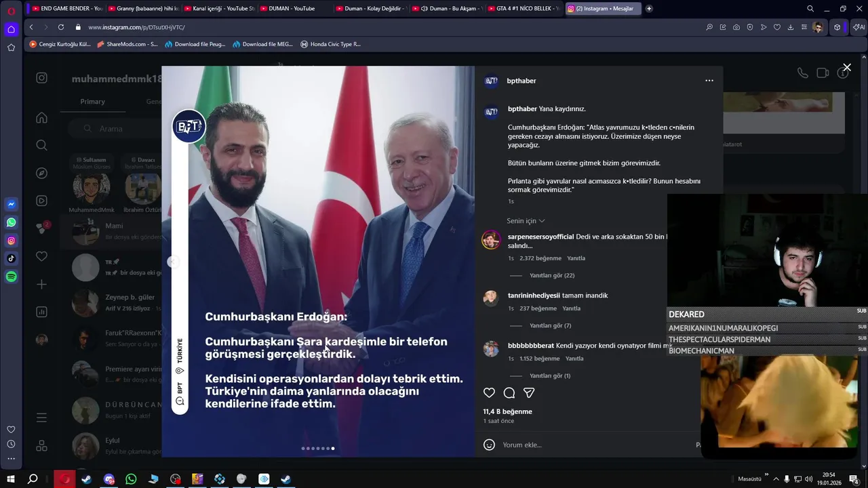Open TikTok in the Opera sidebar
Viewport: 868px width, 488px height.
(12, 258)
